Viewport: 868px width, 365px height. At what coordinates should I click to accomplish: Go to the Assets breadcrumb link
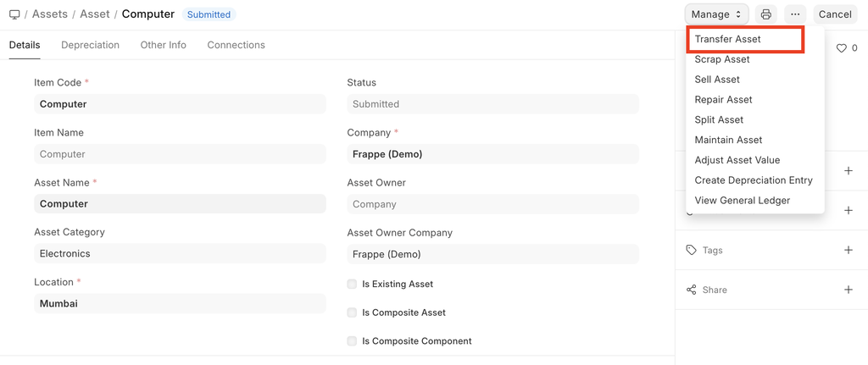[50, 14]
